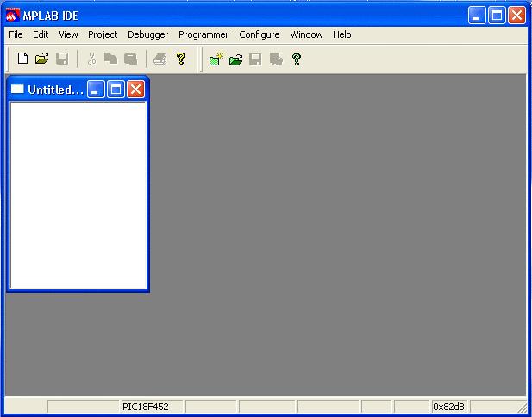This screenshot has width=532, height=417.
Task: Click the Copy icon in the toolbar
Action: (110, 59)
